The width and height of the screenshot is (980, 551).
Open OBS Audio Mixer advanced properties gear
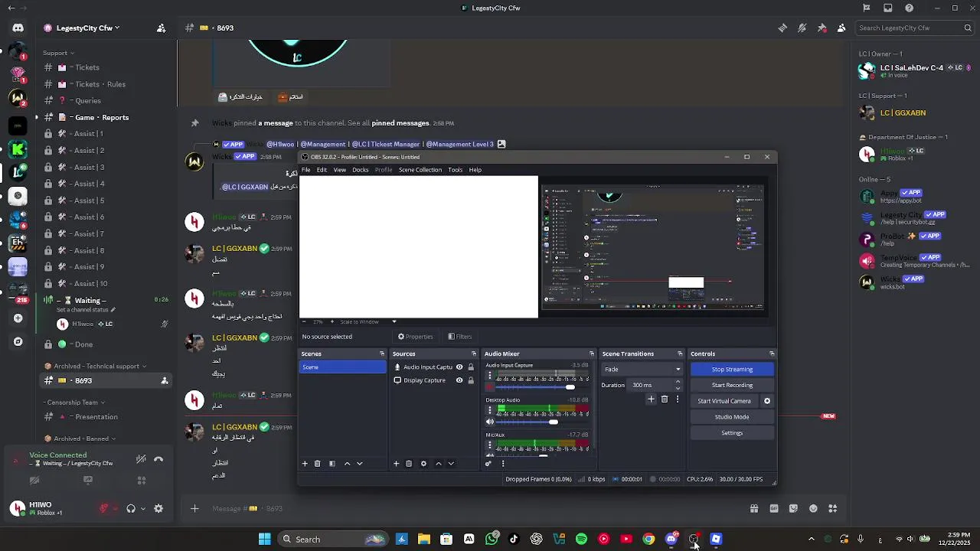(x=488, y=463)
